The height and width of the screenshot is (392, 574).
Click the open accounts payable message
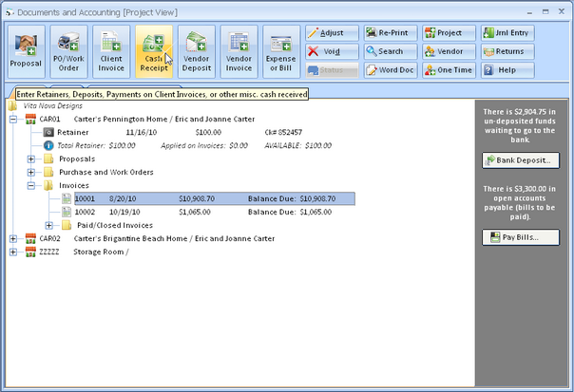click(520, 202)
